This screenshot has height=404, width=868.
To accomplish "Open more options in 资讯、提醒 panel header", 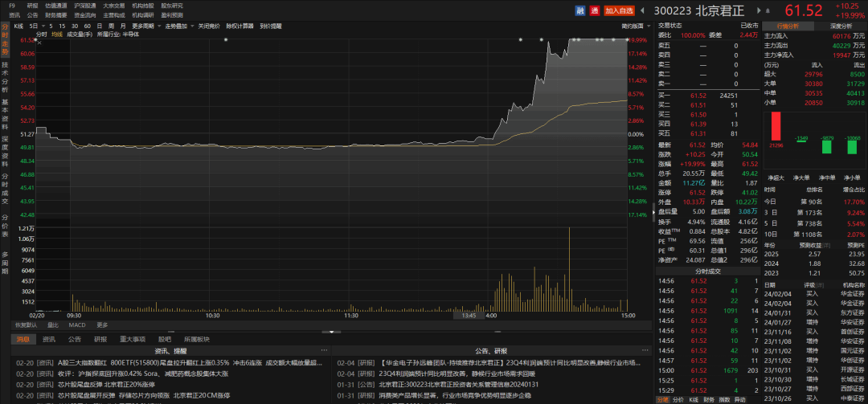I will pos(324,351).
